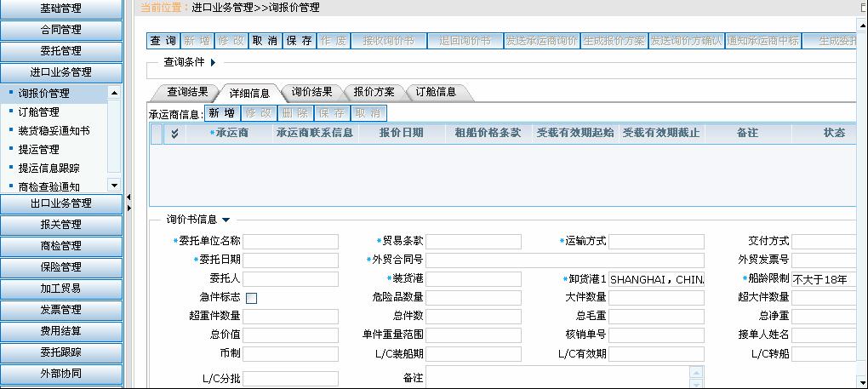Sort by the 租船价格条款 column header

click(488, 134)
